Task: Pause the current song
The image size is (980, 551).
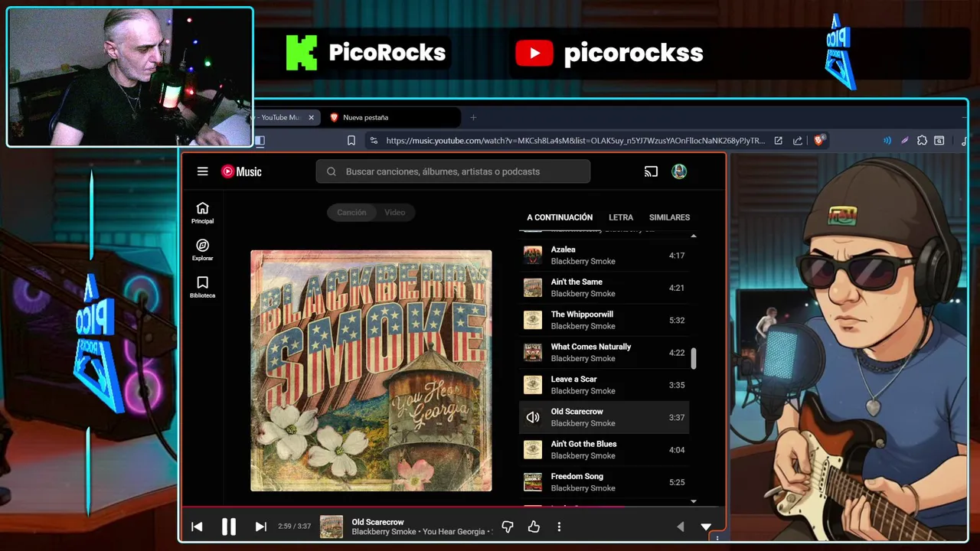Action: tap(228, 527)
